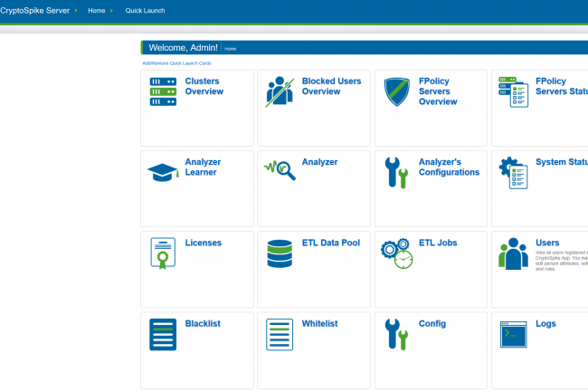Screen dimensions: 588x392
Task: Click the Blacklist document icon
Action: click(x=163, y=335)
